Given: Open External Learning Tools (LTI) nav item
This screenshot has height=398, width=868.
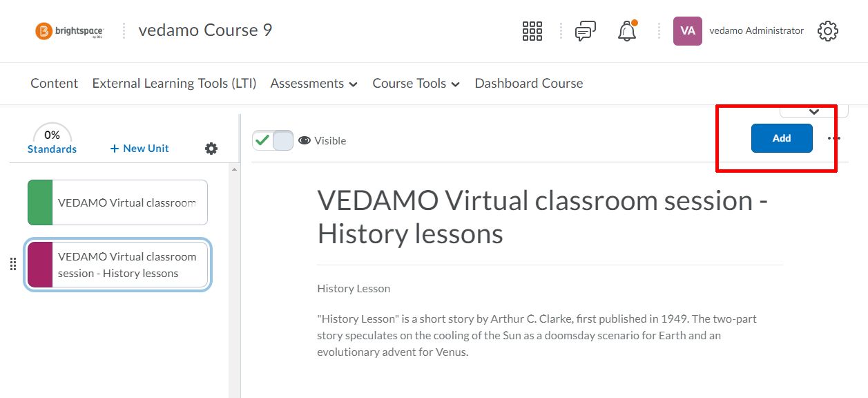Looking at the screenshot, I should [x=174, y=84].
